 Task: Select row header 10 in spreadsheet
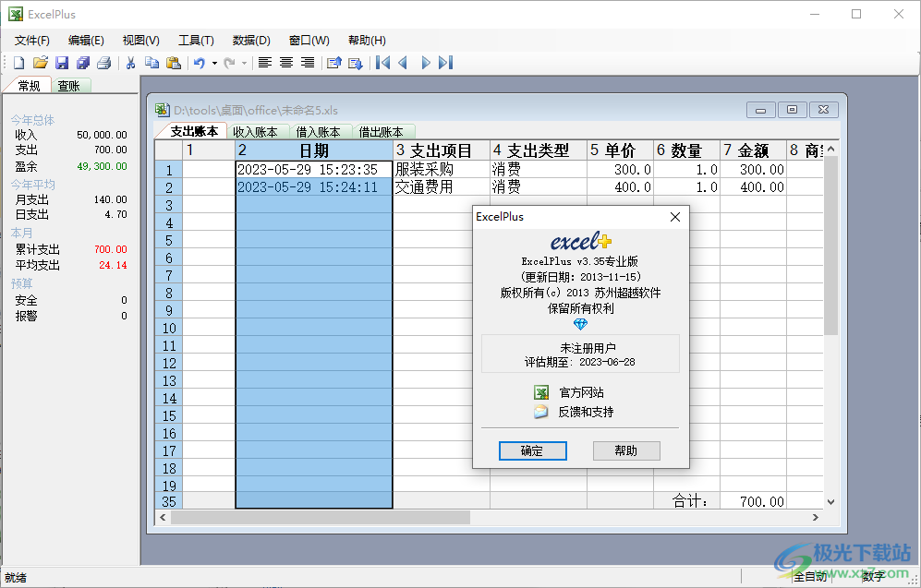(x=169, y=329)
